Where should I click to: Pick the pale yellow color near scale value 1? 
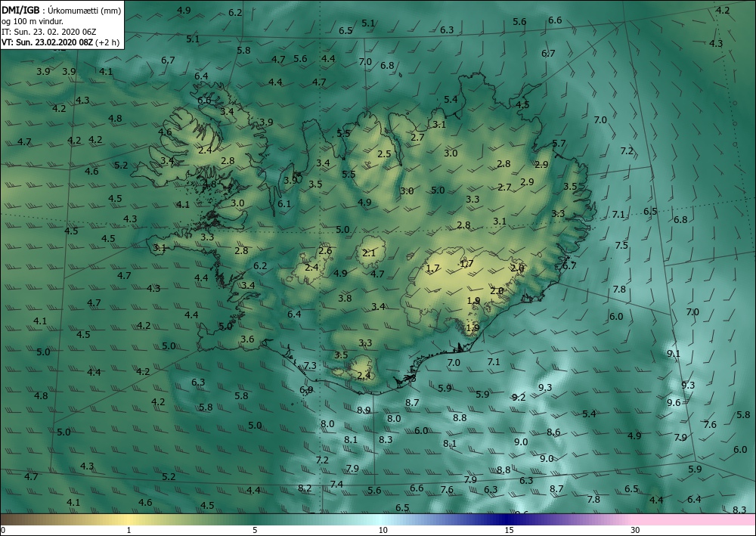pos(129,519)
